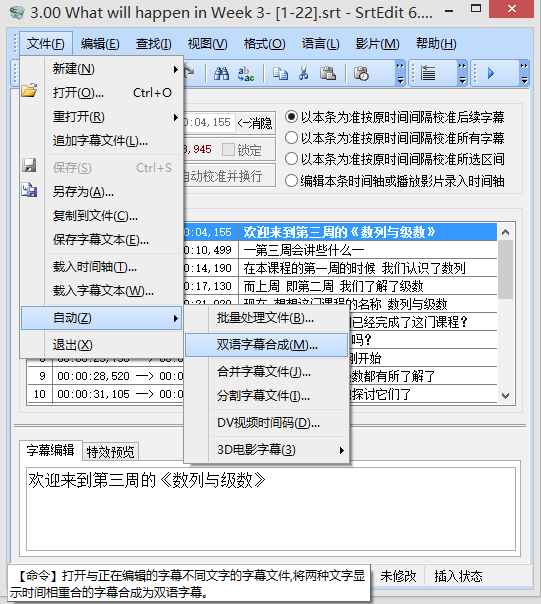Image resolution: width=541 pixels, height=604 pixels.
Task: Click the Cut scissors icon
Action: (304, 73)
